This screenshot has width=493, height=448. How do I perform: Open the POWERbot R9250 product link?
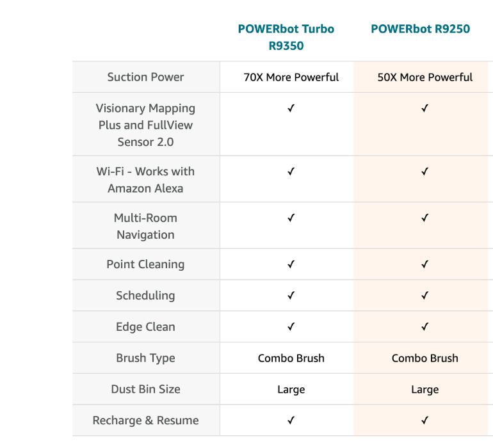tap(420, 29)
